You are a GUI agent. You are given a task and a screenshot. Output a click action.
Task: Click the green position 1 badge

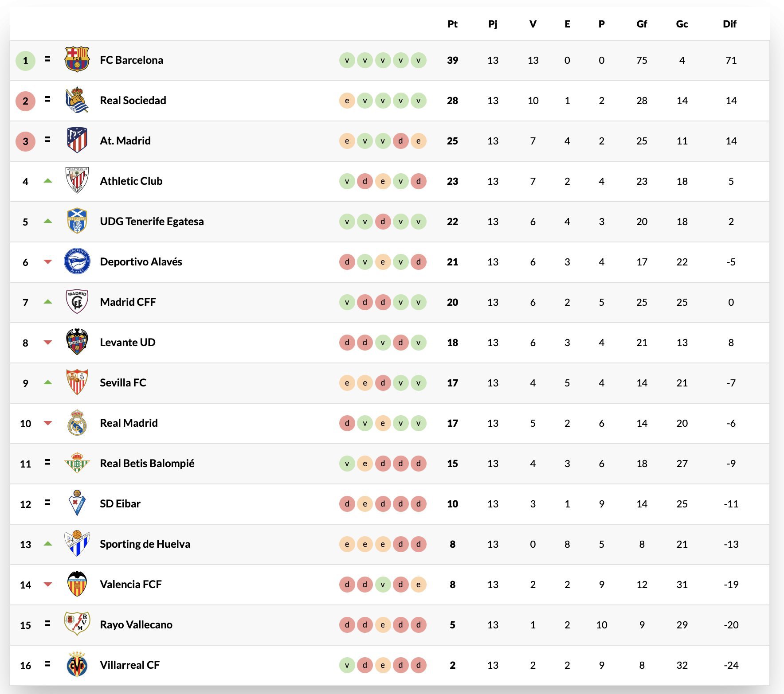pyautogui.click(x=25, y=61)
